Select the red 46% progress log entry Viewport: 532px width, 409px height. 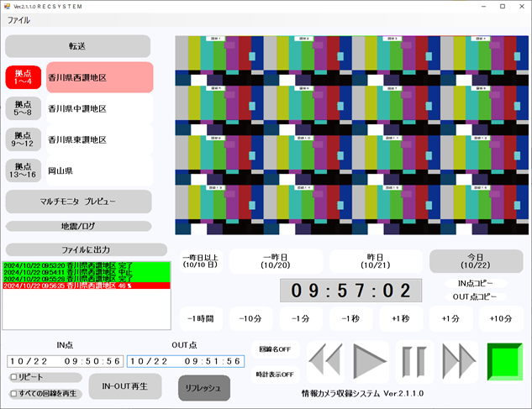tap(87, 286)
